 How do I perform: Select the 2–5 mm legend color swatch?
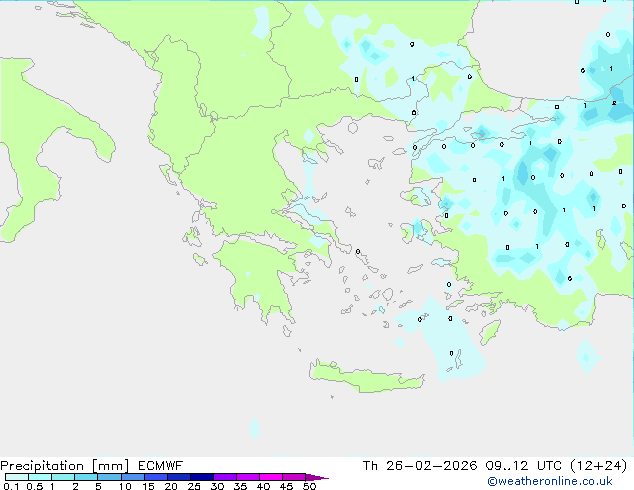pyautogui.click(x=86, y=477)
